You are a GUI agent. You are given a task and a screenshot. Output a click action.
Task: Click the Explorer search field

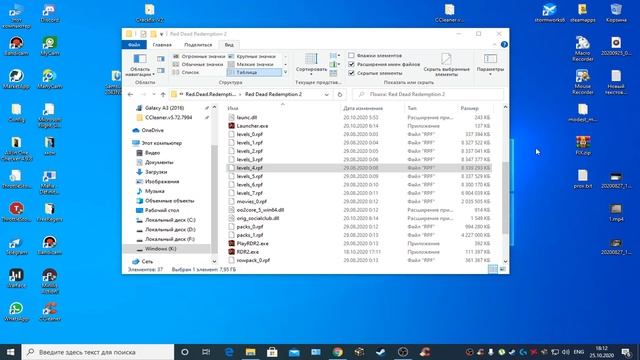click(x=428, y=94)
